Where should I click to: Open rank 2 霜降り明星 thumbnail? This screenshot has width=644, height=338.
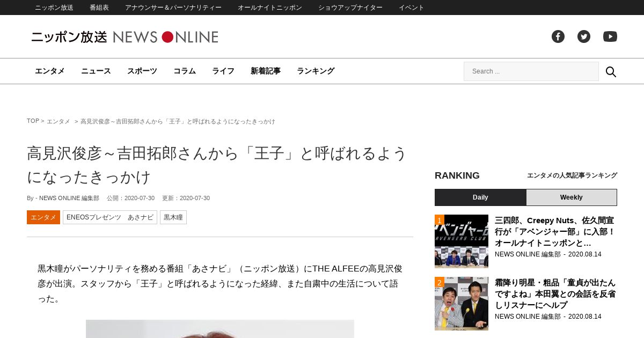[x=462, y=304]
